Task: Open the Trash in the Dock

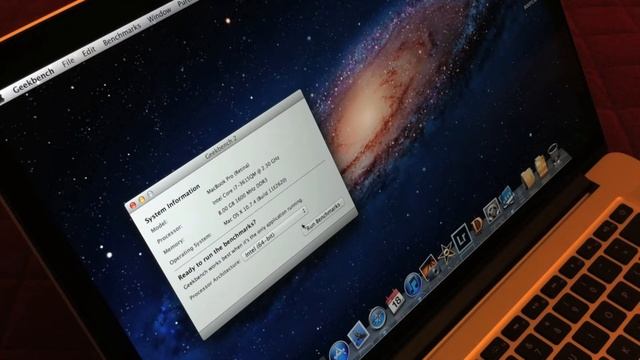Action: pyautogui.click(x=554, y=154)
